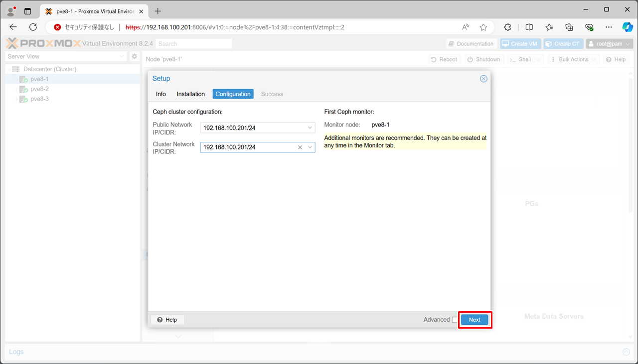The image size is (638, 364).
Task: Expand the Logs panel at bottom
Action: click(x=626, y=352)
